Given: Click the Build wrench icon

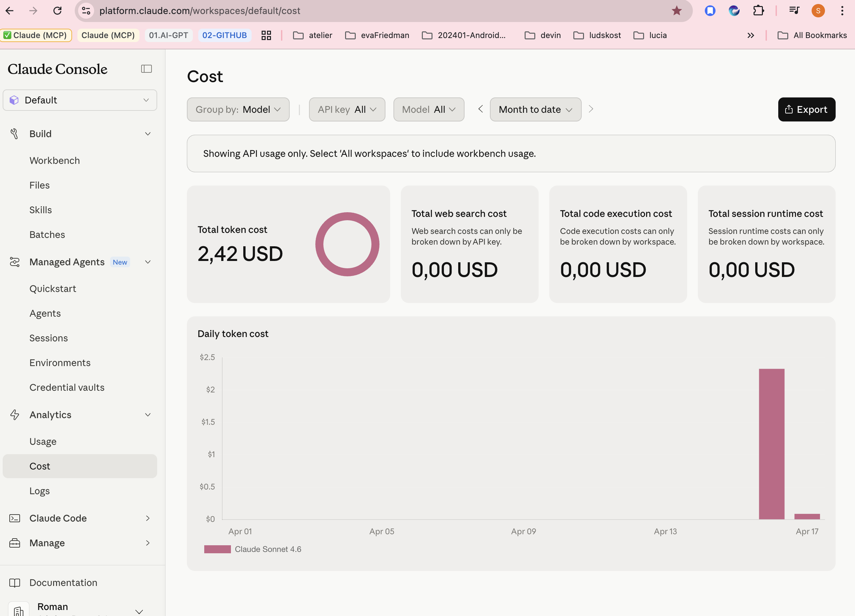Looking at the screenshot, I should point(14,134).
